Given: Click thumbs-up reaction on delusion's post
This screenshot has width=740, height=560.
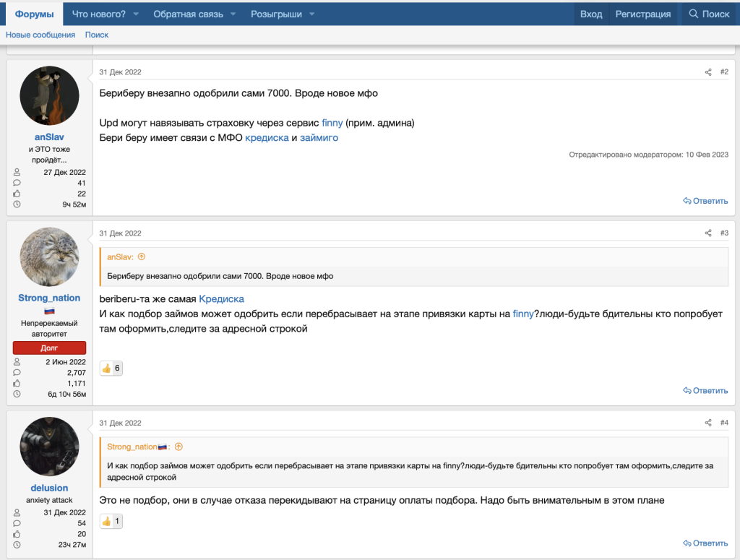Looking at the screenshot, I should click(106, 521).
